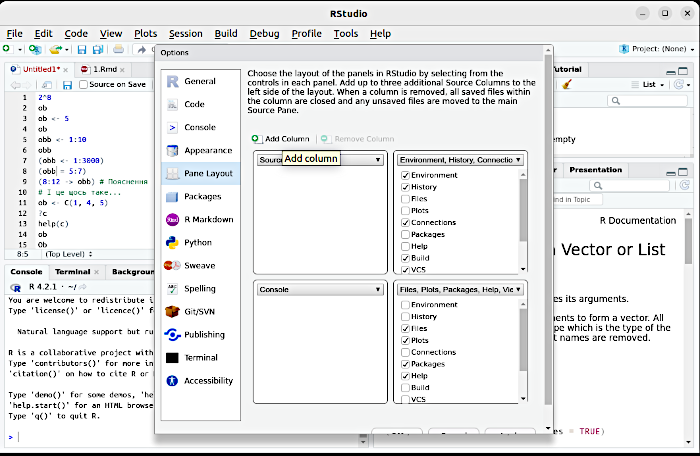The width and height of the screenshot is (700, 456).
Task: Click the Save All documents icon
Action: click(x=98, y=49)
